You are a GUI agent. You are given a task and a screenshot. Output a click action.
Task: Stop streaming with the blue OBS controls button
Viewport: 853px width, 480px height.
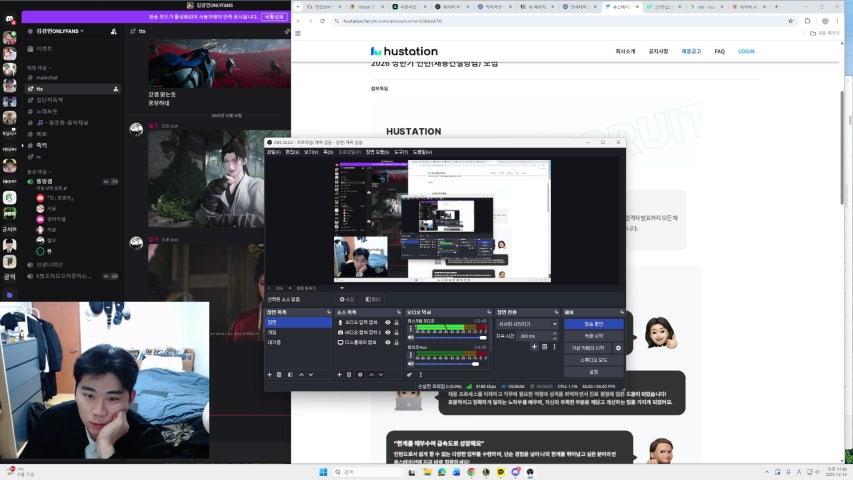(x=594, y=324)
